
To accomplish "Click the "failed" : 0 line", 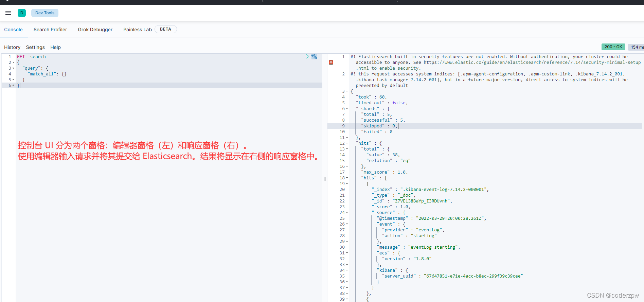I will (377, 132).
